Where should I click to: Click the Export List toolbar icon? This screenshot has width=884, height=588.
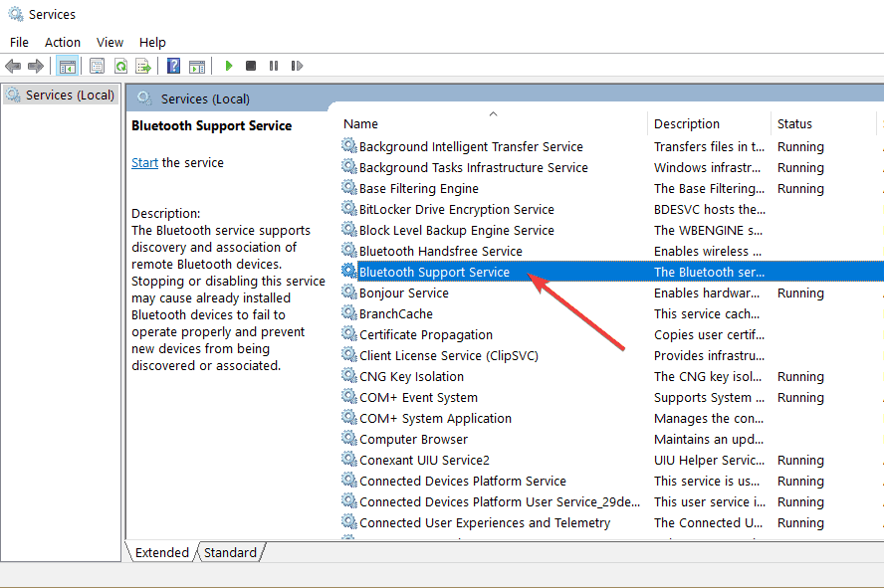pos(143,67)
